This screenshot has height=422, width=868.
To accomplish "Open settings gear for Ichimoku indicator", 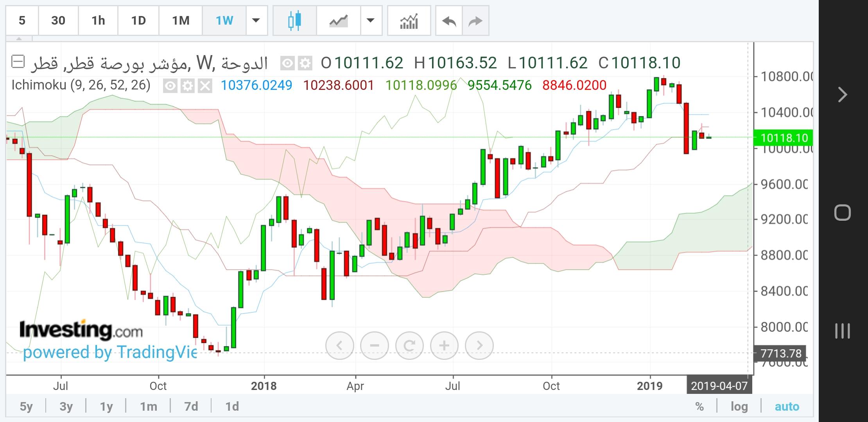I will click(188, 86).
